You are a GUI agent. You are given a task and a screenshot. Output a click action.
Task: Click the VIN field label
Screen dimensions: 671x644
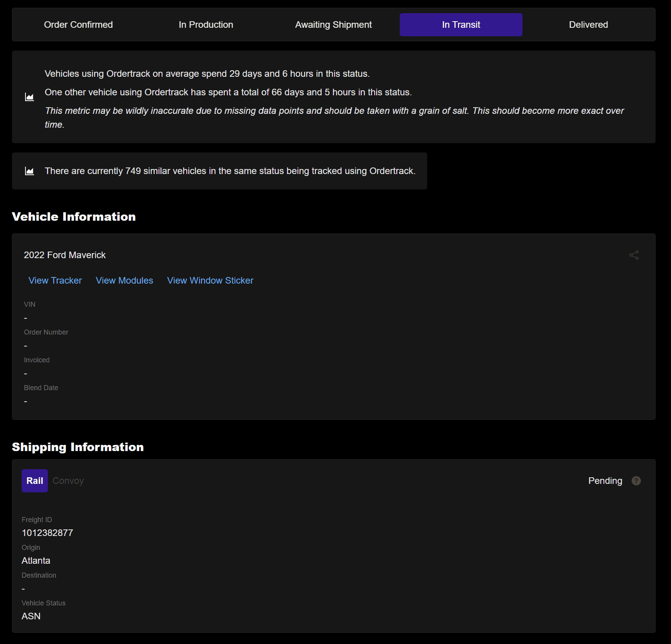click(x=30, y=304)
